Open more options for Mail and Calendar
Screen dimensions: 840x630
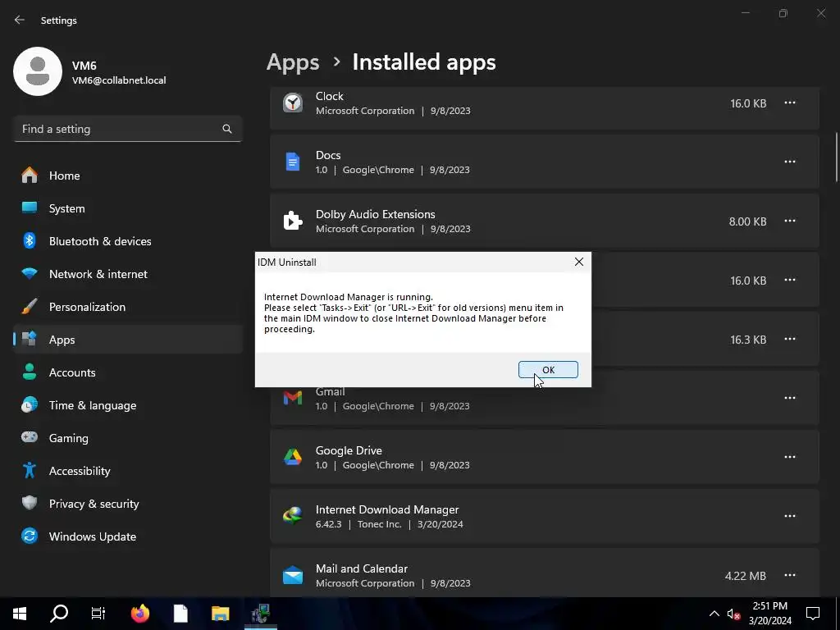(790, 575)
